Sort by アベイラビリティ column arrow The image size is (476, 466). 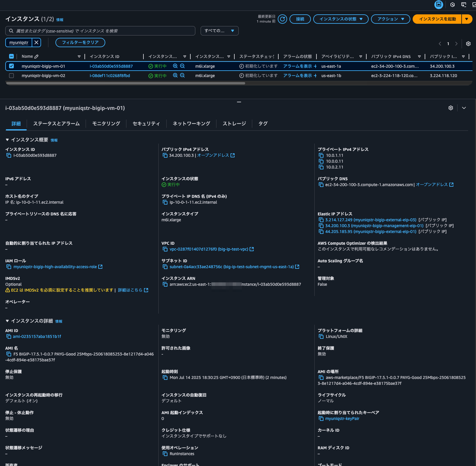361,57
